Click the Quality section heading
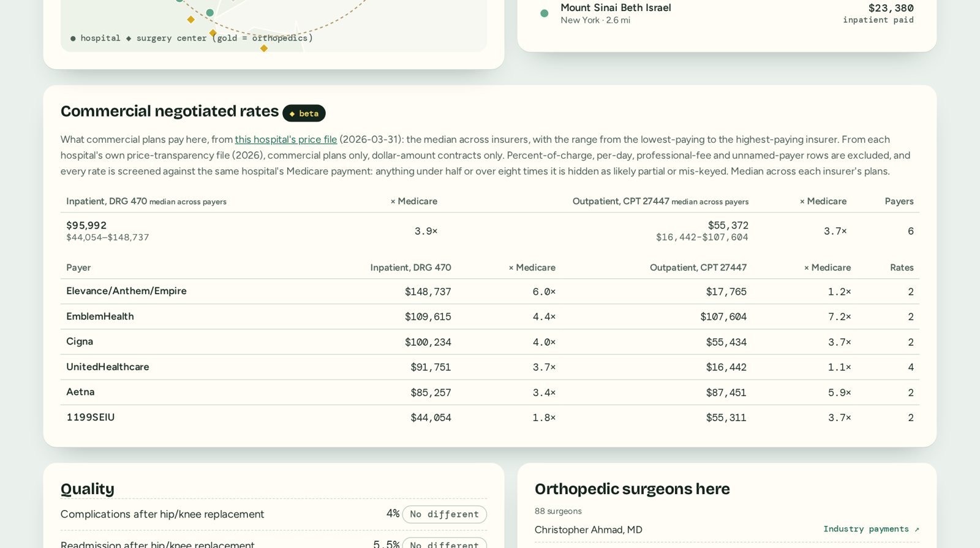Viewport: 980px width, 548px height. (x=88, y=489)
